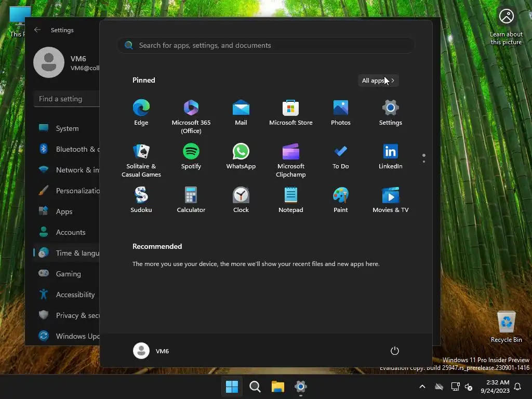
Task: Open Recycle Bin on desktop
Action: click(506, 327)
